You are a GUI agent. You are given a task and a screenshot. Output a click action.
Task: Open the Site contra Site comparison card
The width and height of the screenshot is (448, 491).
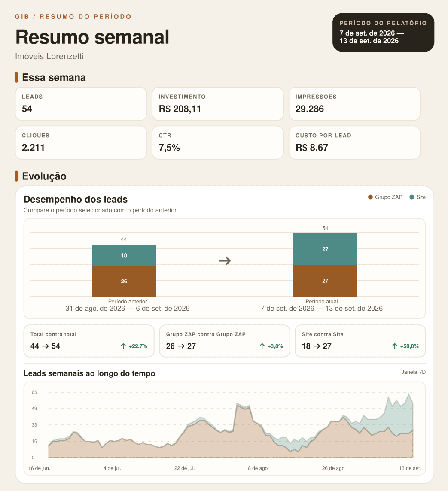[x=360, y=341]
